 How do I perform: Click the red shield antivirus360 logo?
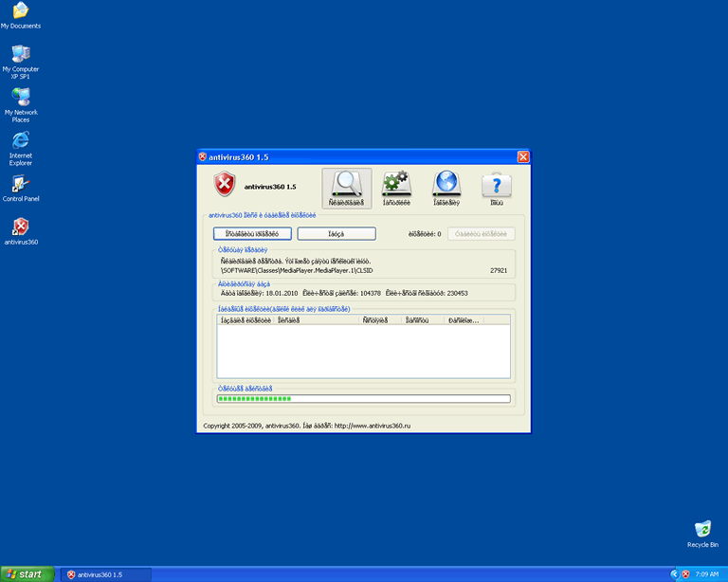pos(224,185)
